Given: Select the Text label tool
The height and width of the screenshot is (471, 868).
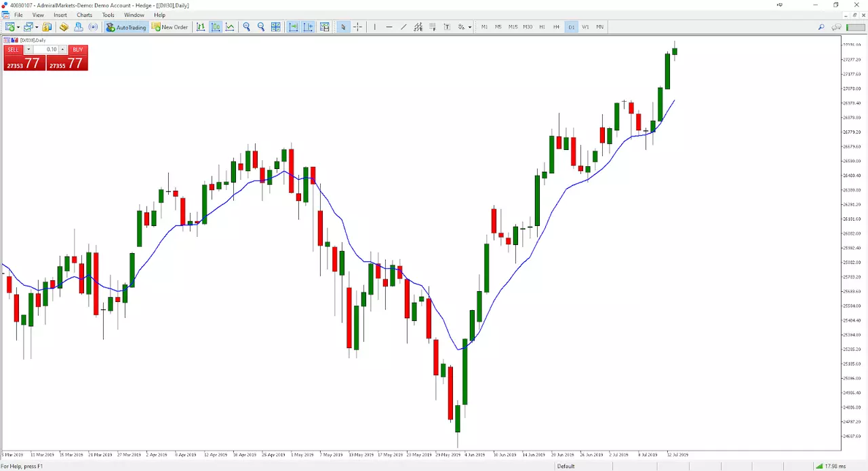Looking at the screenshot, I should tap(447, 27).
